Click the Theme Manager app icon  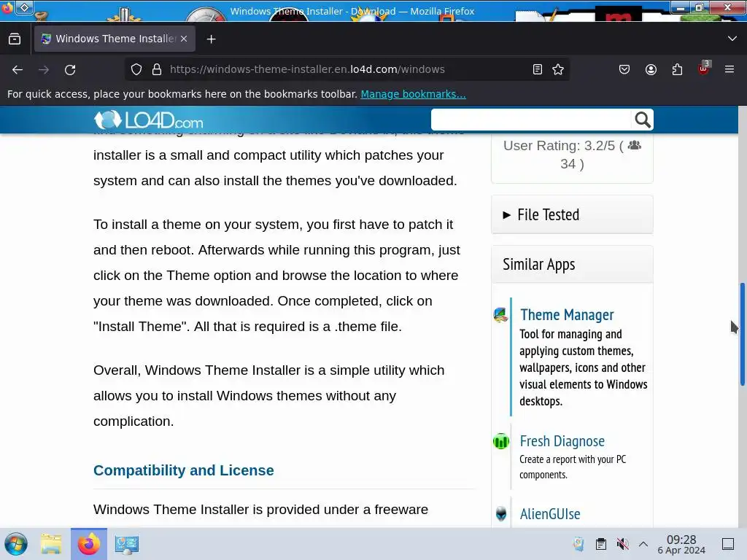pyautogui.click(x=500, y=315)
